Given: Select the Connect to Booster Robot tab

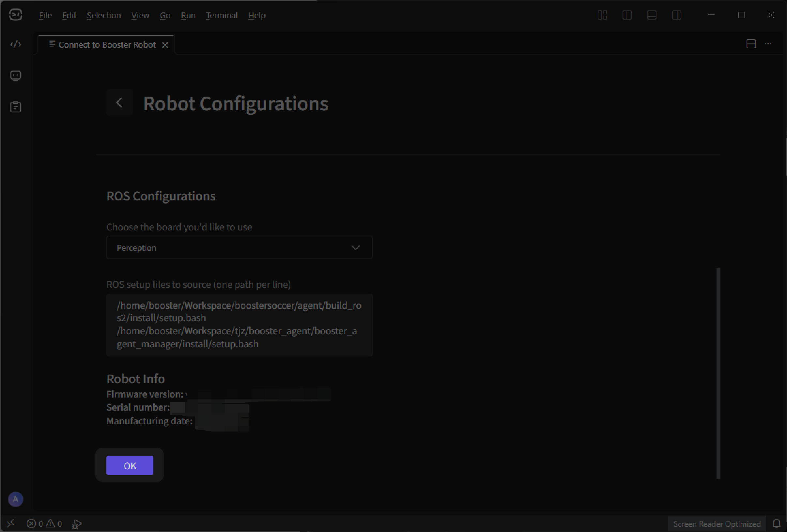Looking at the screenshot, I should pyautogui.click(x=106, y=45).
